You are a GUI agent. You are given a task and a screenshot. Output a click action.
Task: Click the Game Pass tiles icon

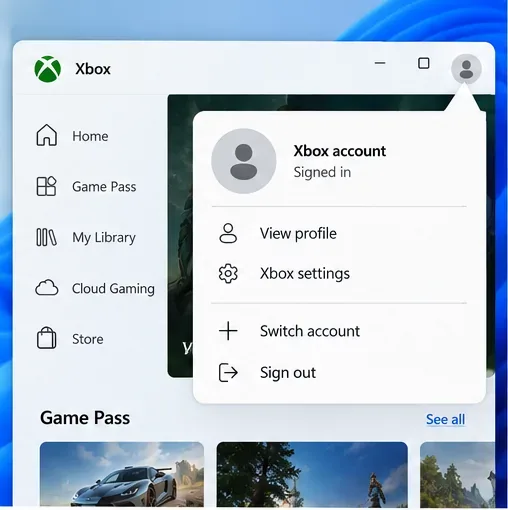(46, 186)
